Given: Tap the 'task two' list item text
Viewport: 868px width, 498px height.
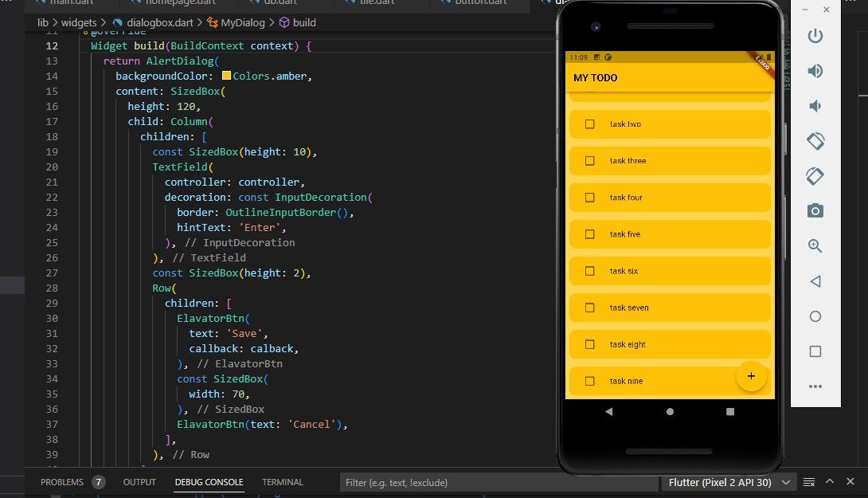Looking at the screenshot, I should click(x=626, y=124).
